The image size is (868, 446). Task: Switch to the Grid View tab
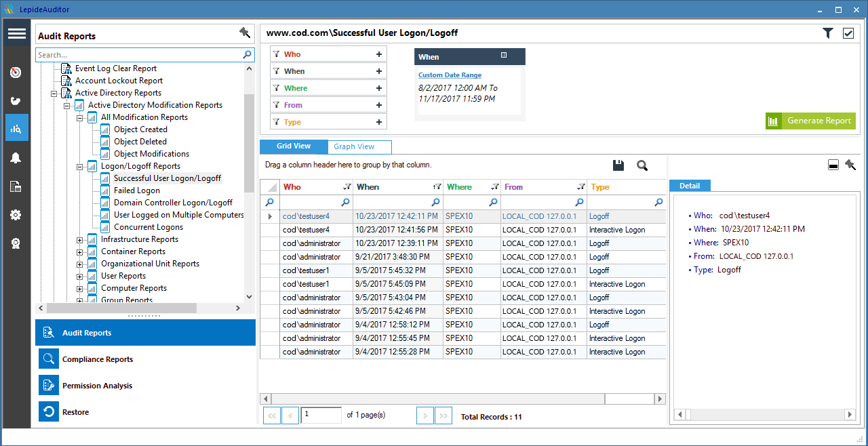coord(294,146)
